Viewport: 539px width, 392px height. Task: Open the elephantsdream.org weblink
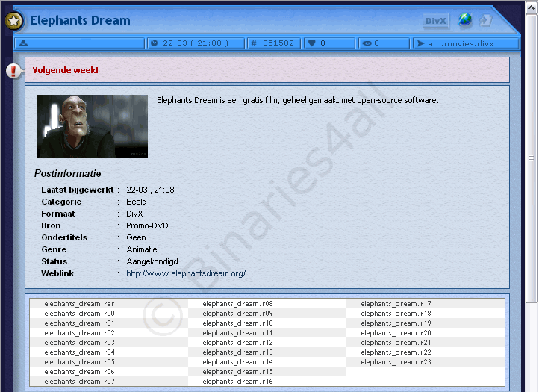pyautogui.click(x=186, y=273)
